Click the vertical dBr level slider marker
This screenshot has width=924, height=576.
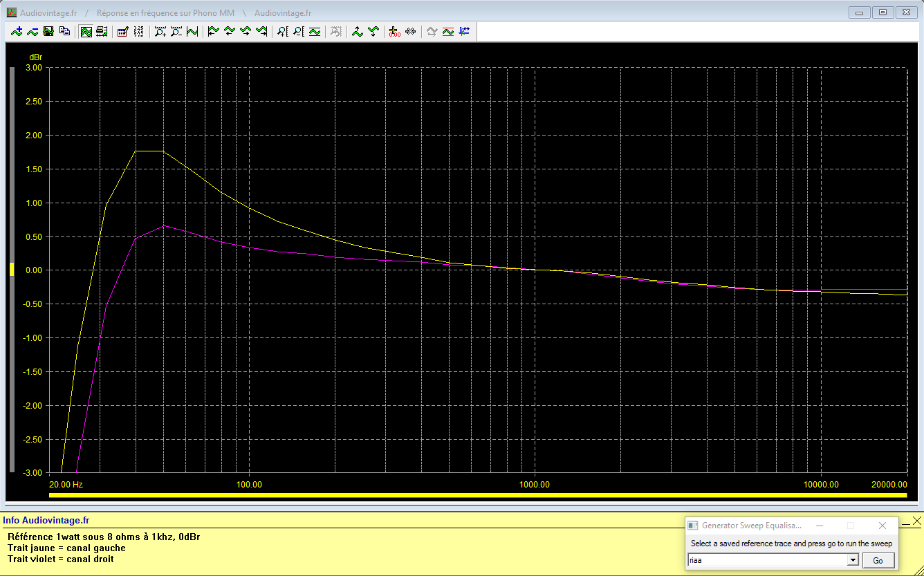click(x=11, y=270)
